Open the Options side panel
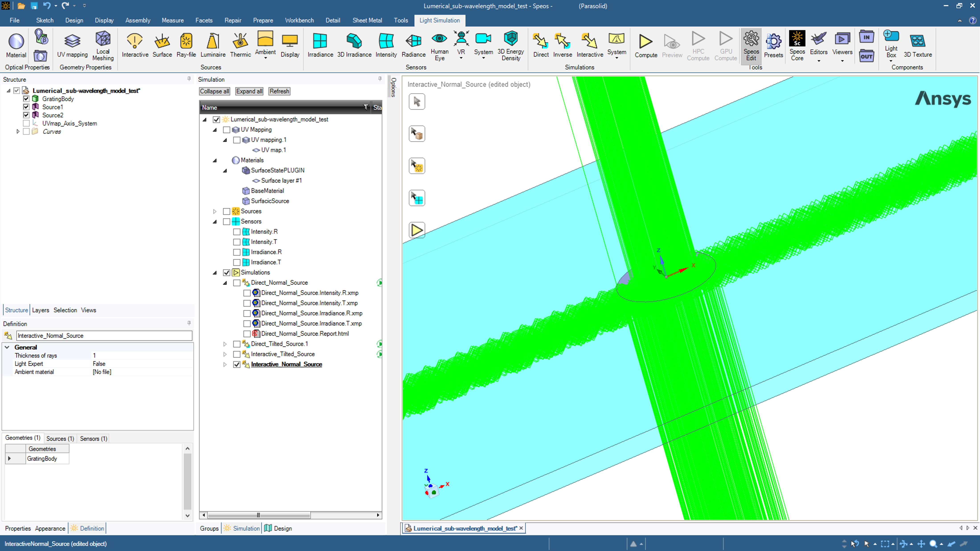 click(393, 87)
